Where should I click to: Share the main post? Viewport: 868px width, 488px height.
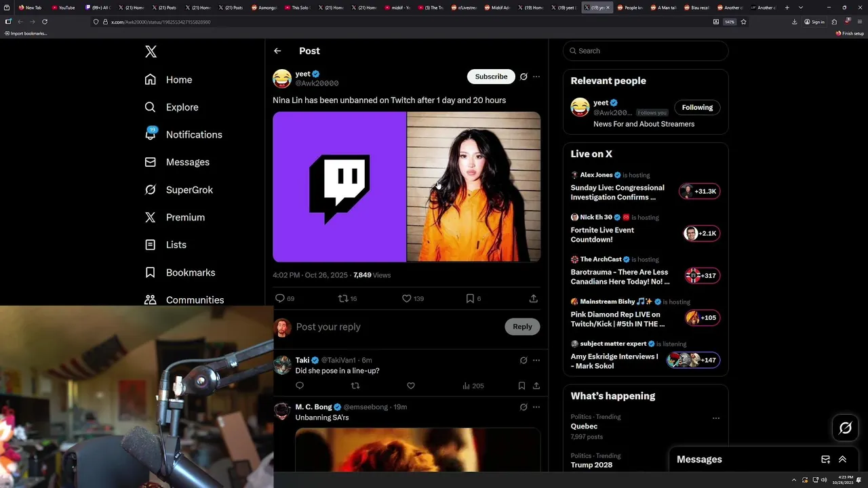click(x=534, y=298)
